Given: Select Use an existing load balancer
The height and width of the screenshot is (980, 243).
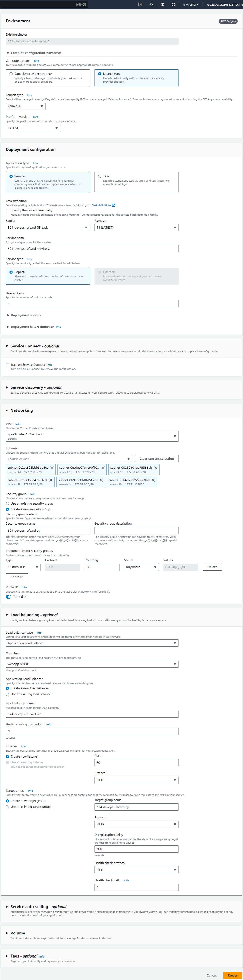Looking at the screenshot, I should pyautogui.click(x=7, y=694).
